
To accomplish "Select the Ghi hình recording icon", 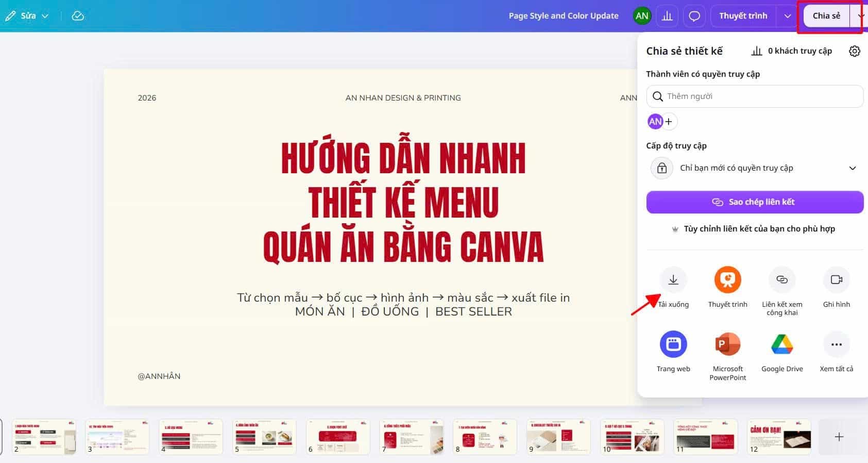I will [836, 279].
